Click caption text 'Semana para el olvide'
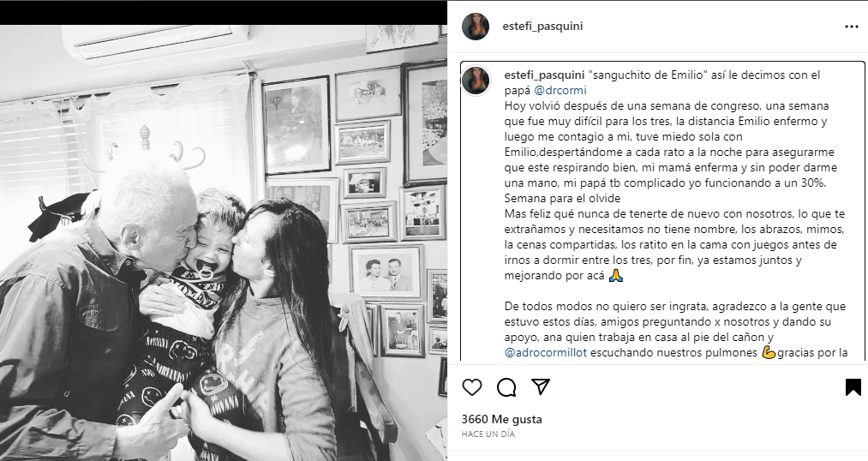The width and height of the screenshot is (868, 461). [x=562, y=198]
